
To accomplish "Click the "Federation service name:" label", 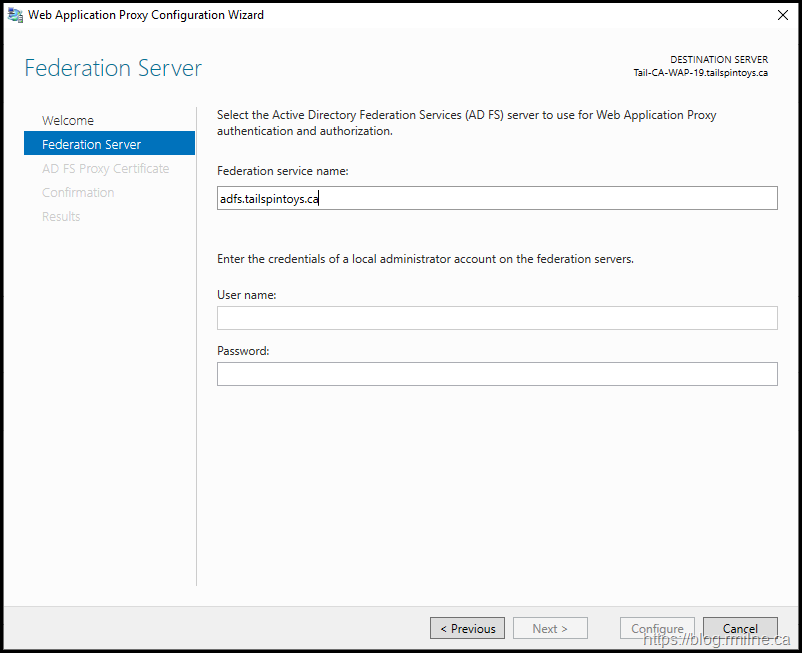I will pos(282,171).
